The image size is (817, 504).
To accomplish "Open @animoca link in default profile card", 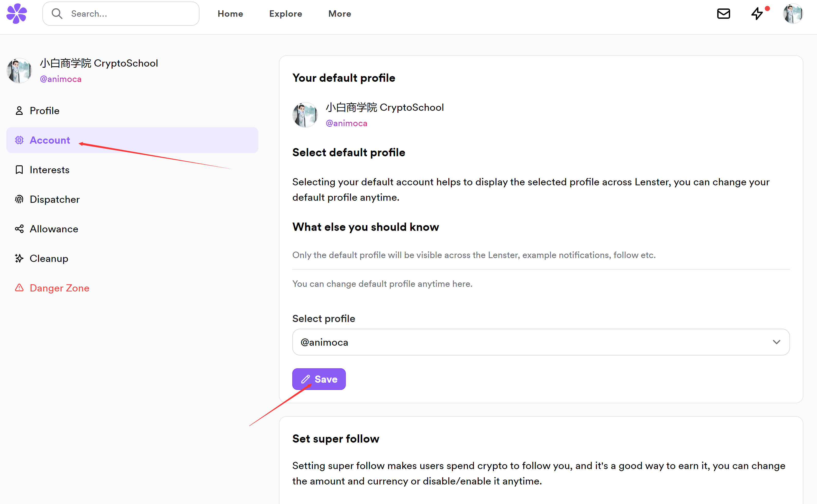I will pos(346,123).
